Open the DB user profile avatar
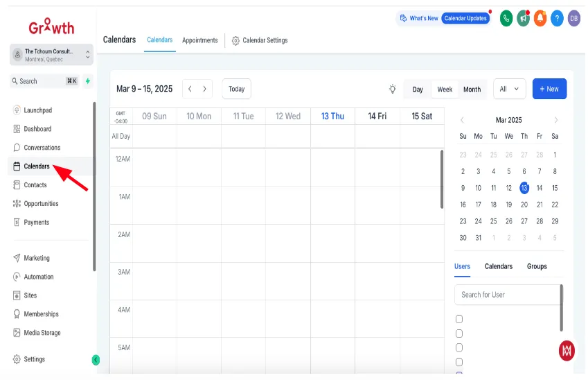This screenshot has width=588, height=380. pyautogui.click(x=573, y=18)
